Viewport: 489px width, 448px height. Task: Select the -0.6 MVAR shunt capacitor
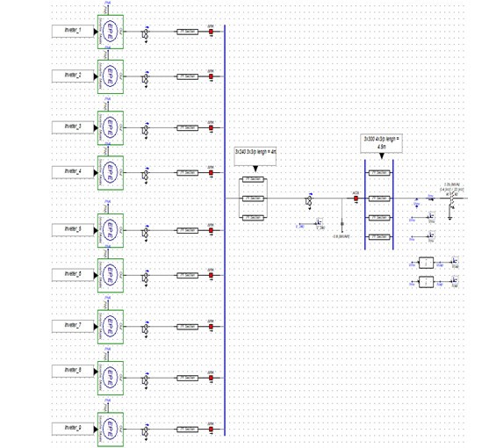pos(342,224)
